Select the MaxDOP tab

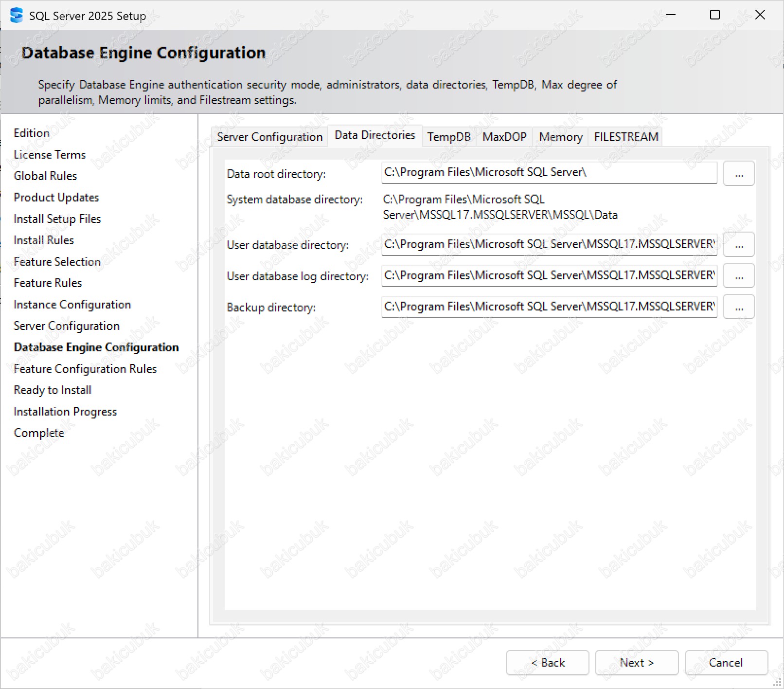(x=504, y=137)
